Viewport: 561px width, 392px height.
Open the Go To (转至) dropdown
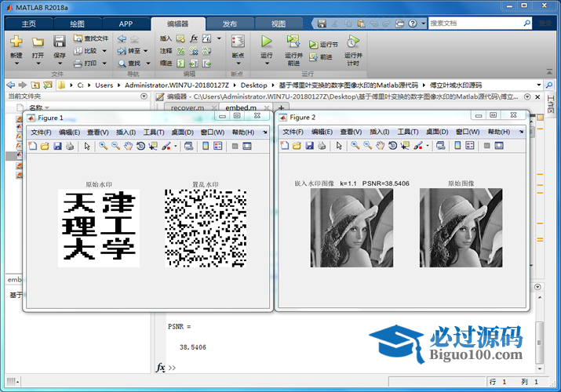click(x=146, y=51)
